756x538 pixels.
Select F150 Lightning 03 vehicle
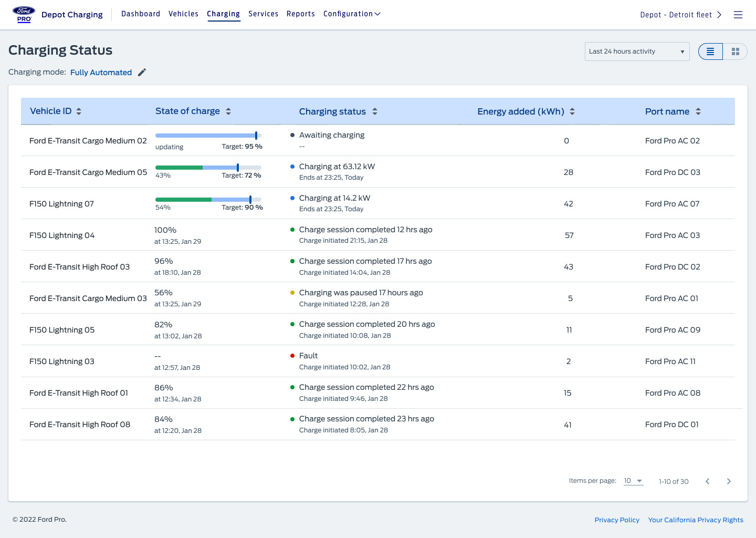[x=62, y=361]
